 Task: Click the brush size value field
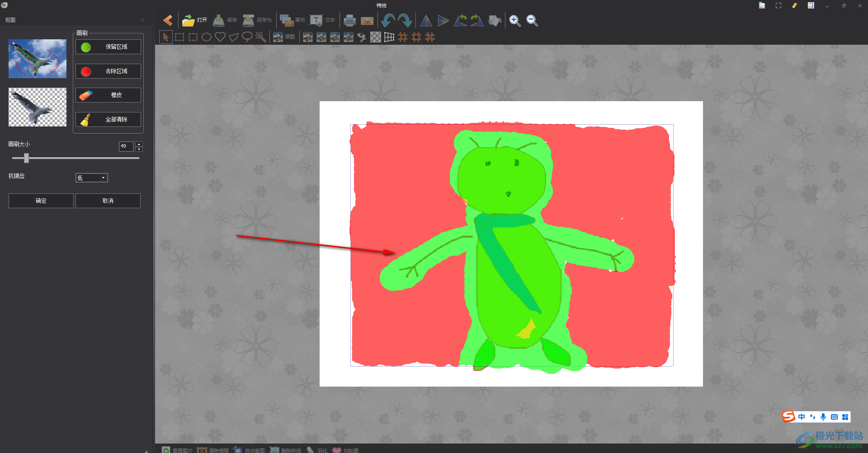click(x=126, y=146)
